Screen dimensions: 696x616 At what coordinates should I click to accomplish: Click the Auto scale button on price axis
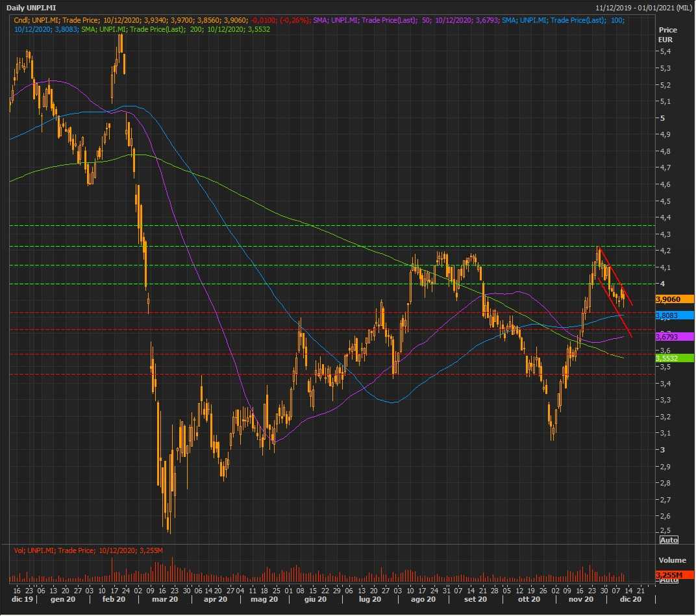[x=669, y=540]
